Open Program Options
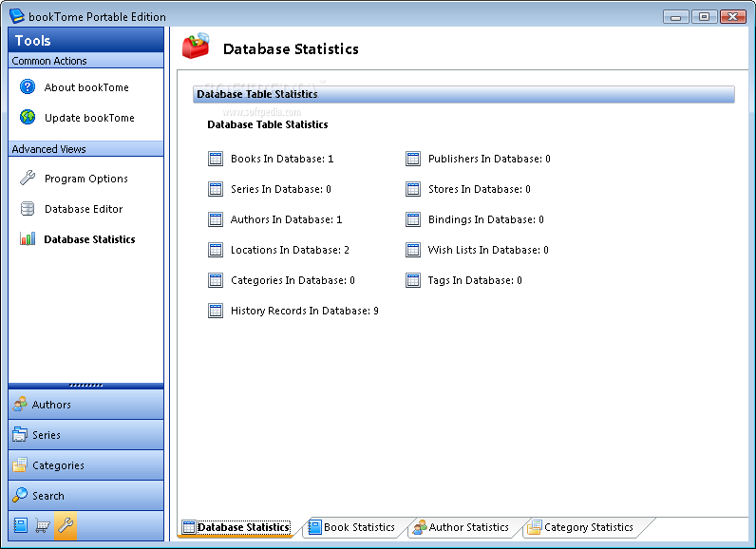This screenshot has width=756, height=549. [x=85, y=179]
